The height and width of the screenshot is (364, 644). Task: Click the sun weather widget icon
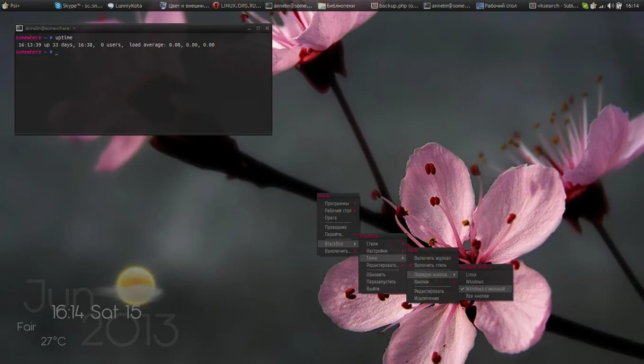click(x=135, y=285)
